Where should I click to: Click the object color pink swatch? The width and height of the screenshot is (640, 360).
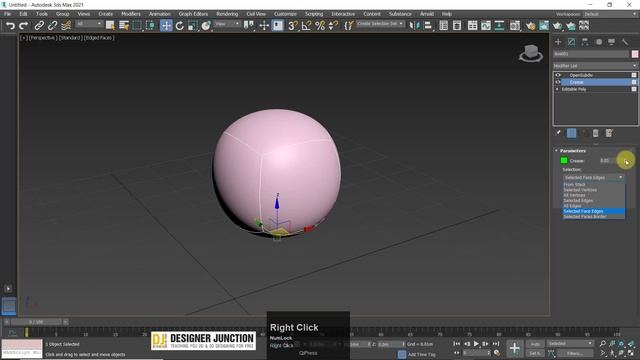(635, 54)
